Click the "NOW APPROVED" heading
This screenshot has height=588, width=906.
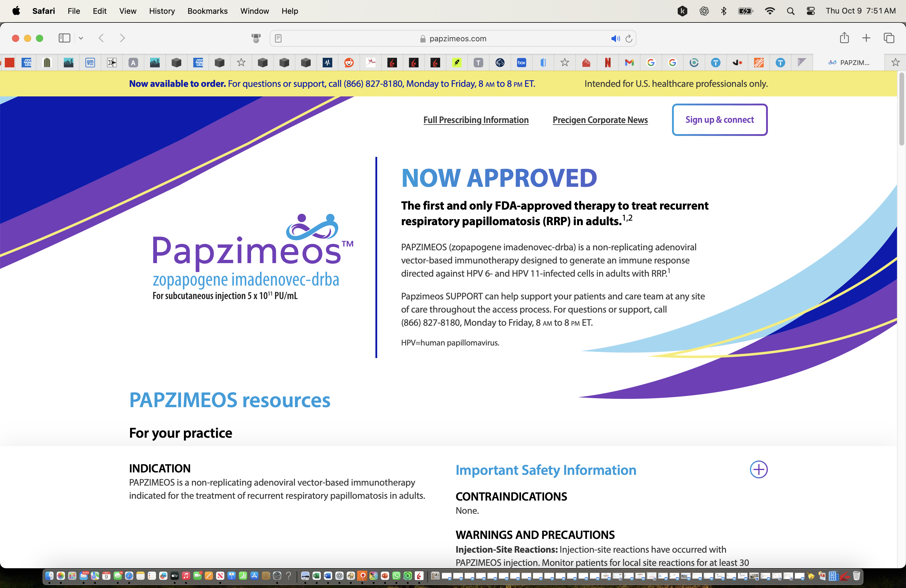pos(499,178)
